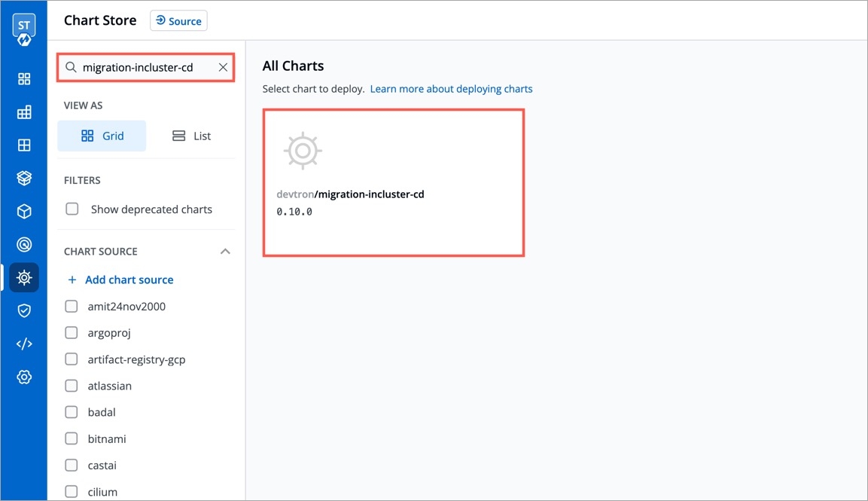The image size is (868, 501).
Task: Select the helm wheel Chart Store sidebar icon
Action: coord(24,277)
